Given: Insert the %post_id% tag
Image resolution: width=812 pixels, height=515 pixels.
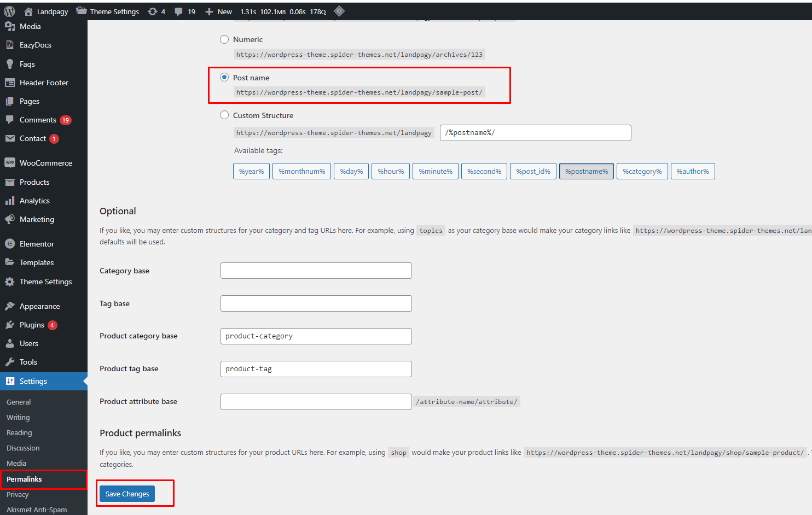Looking at the screenshot, I should point(533,171).
